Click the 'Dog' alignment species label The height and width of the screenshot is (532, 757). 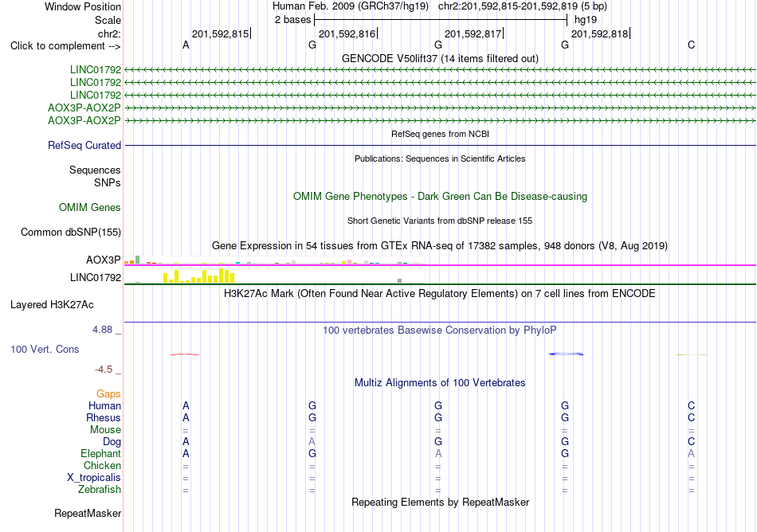[x=112, y=441]
